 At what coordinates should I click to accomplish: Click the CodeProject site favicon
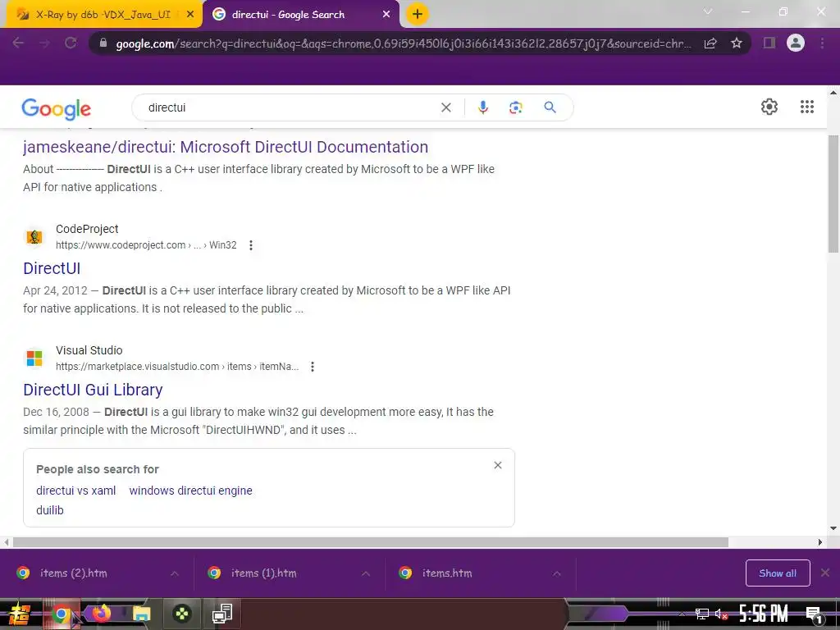coord(34,236)
